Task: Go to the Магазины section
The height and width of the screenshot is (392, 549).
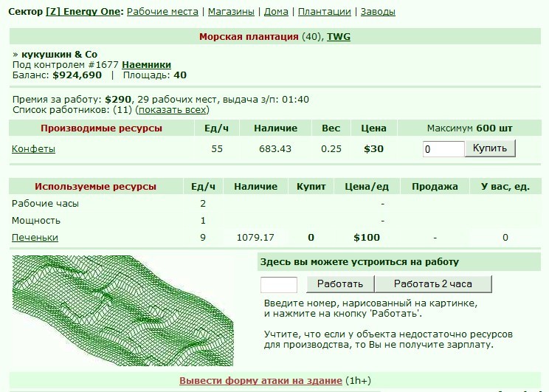Action: 231,12
